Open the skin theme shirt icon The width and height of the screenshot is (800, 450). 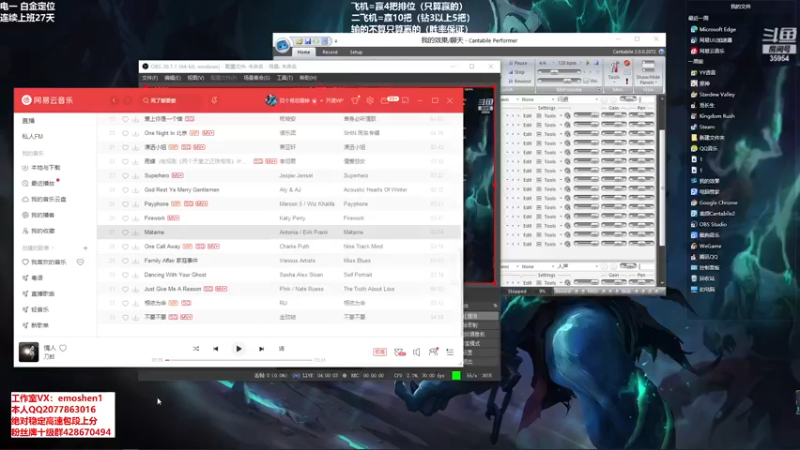pyautogui.click(x=355, y=101)
